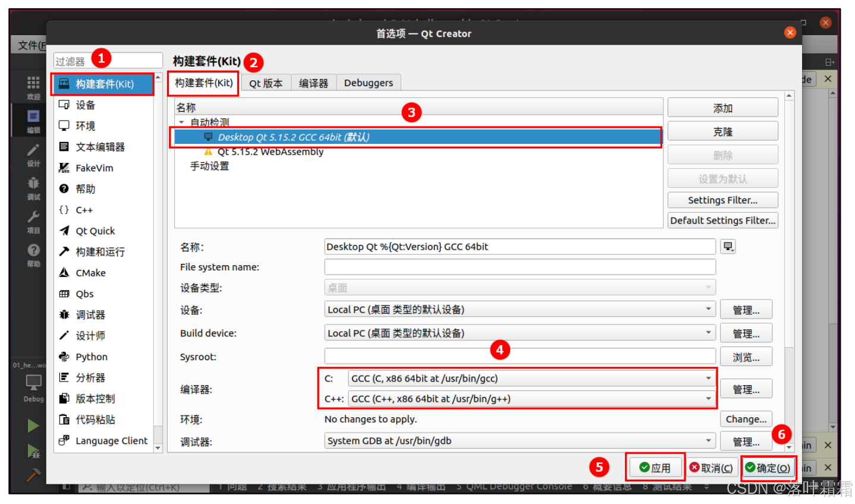Open the 文件 menu in main window
The width and height of the screenshot is (855, 504).
31,45
